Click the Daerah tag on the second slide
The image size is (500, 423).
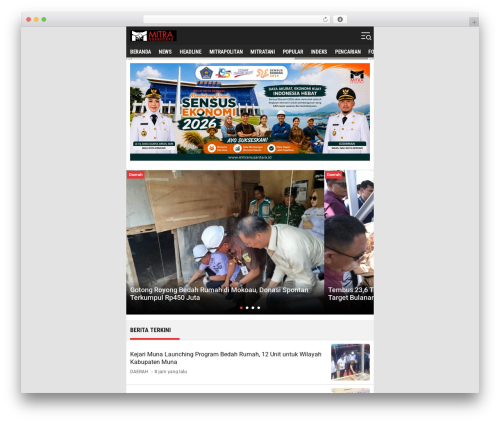[x=334, y=175]
